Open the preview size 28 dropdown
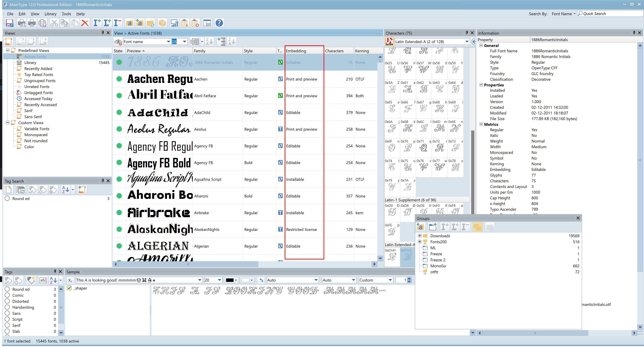 tap(185, 41)
